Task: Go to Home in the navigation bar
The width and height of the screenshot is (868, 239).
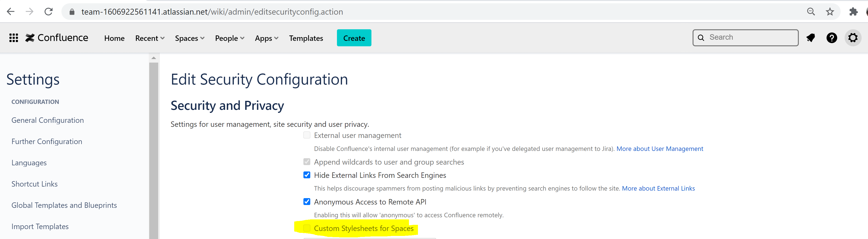Action: click(114, 38)
